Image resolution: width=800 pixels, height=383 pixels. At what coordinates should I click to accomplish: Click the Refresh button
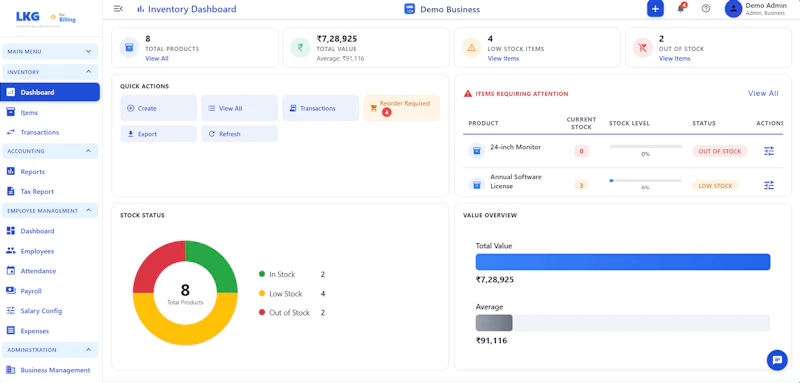pos(239,134)
